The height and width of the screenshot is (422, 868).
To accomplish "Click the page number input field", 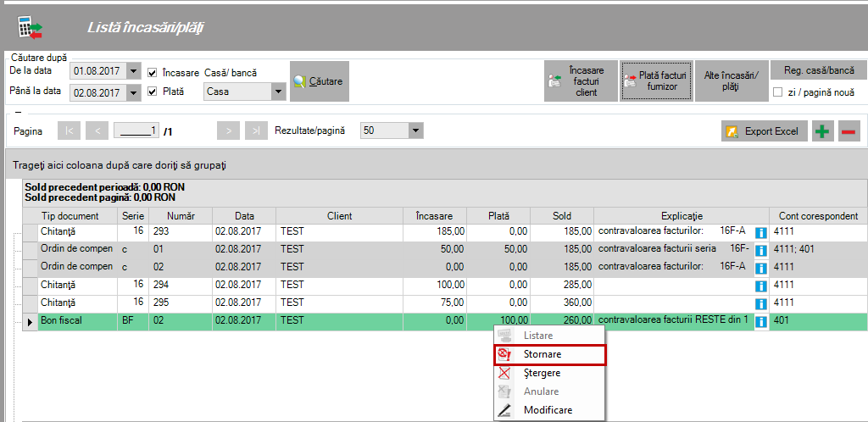I will click(136, 130).
